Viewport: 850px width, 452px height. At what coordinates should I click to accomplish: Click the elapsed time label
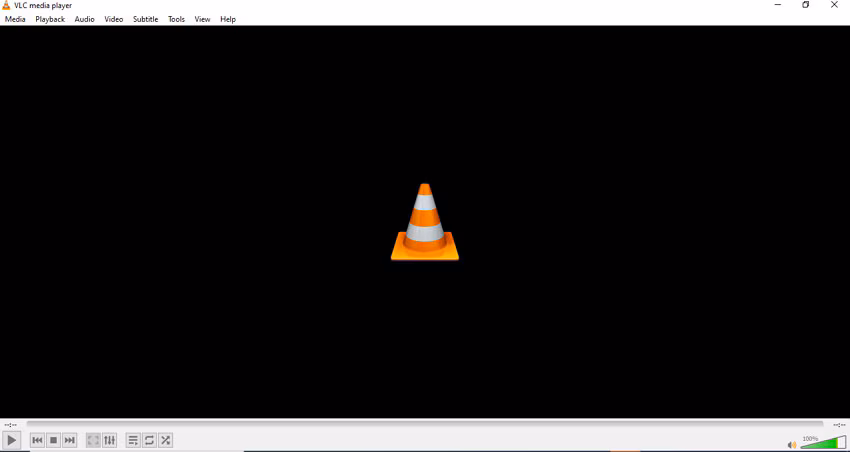click(x=11, y=425)
